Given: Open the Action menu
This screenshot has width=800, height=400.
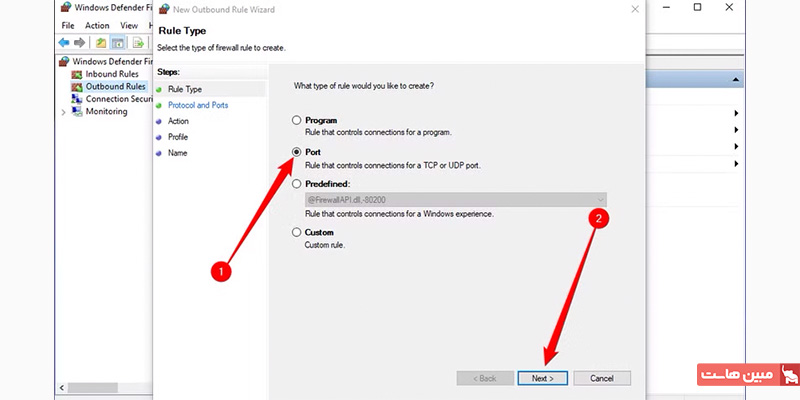Looking at the screenshot, I should pyautogui.click(x=97, y=26).
